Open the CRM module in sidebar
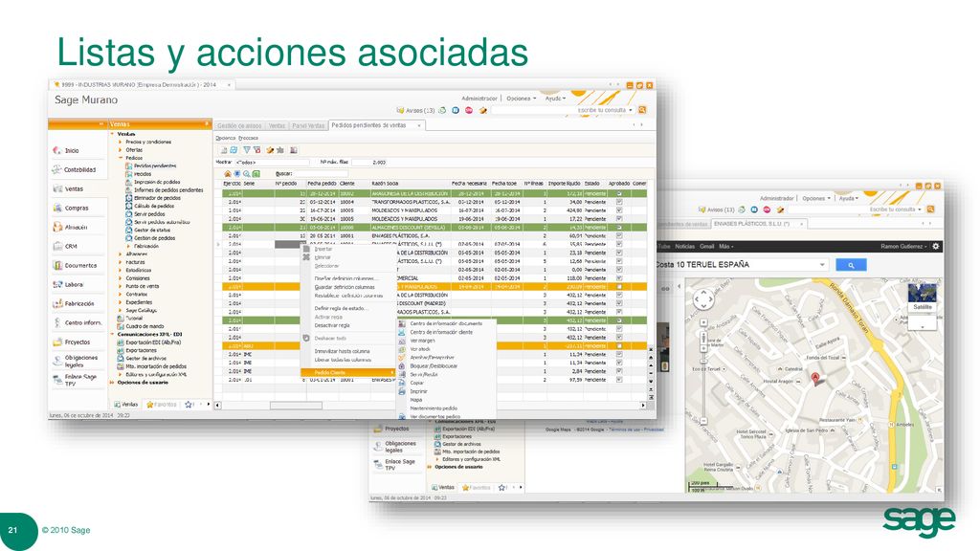The image size is (980, 551). pyautogui.click(x=65, y=246)
